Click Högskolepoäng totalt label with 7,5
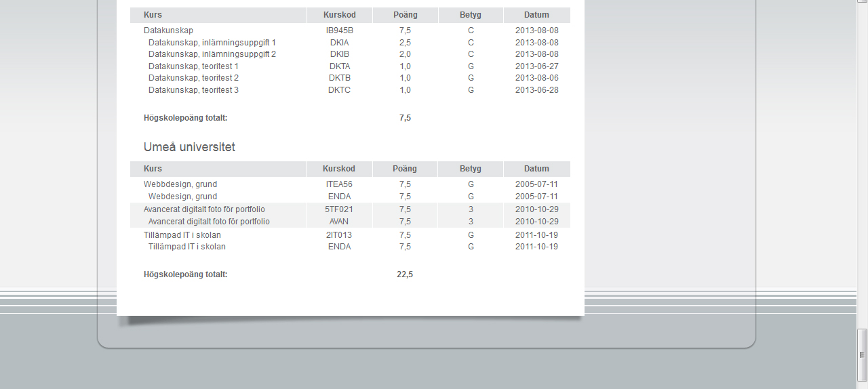This screenshot has width=868, height=389. click(x=185, y=118)
